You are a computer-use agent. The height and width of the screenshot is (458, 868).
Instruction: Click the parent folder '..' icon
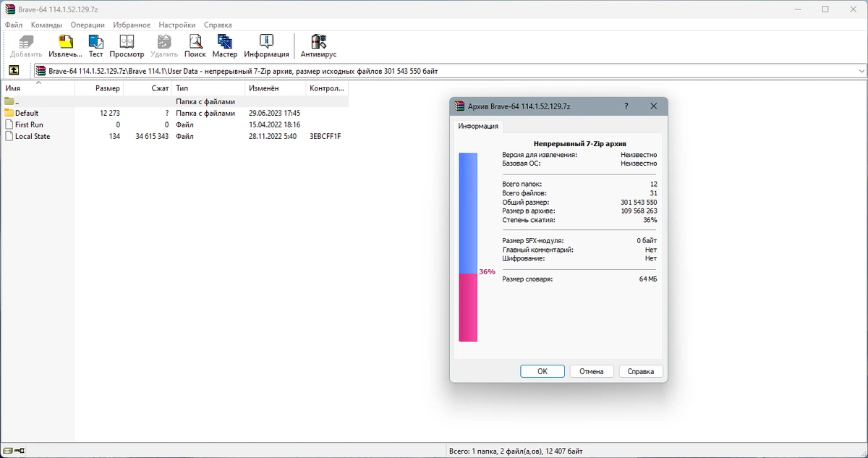(9, 101)
